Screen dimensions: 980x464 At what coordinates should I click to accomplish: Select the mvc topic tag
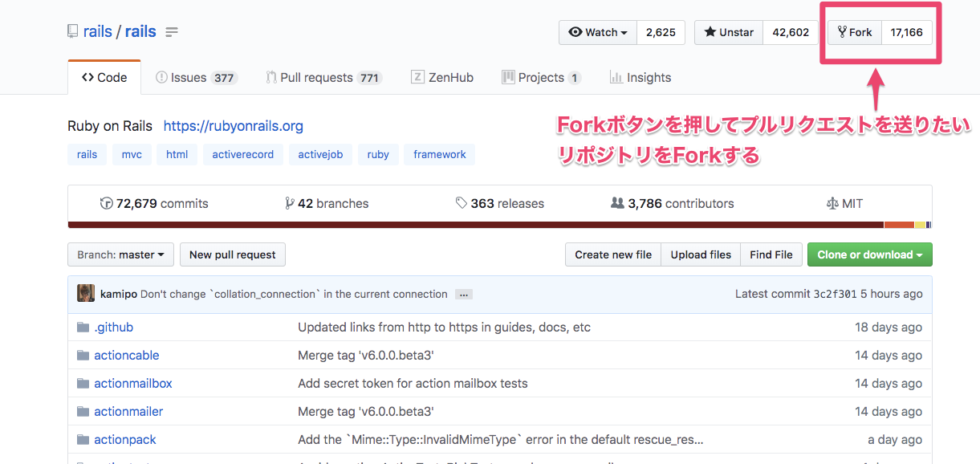coord(132,154)
